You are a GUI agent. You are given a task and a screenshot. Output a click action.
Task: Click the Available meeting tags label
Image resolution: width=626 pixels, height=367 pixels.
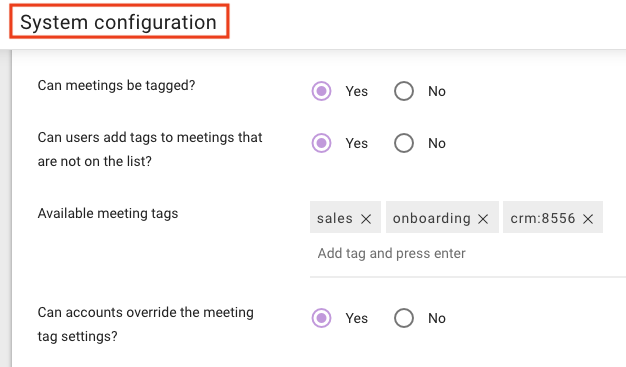[108, 214]
